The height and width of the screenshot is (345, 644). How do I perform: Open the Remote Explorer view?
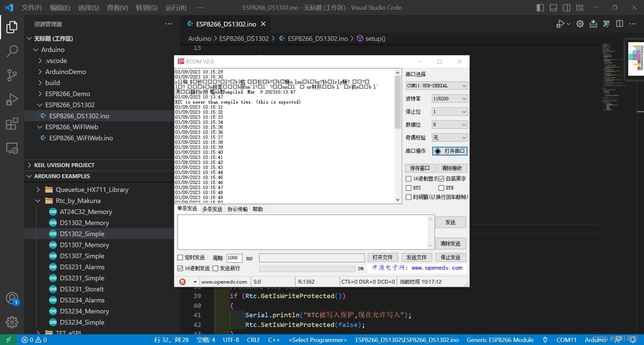(x=12, y=148)
